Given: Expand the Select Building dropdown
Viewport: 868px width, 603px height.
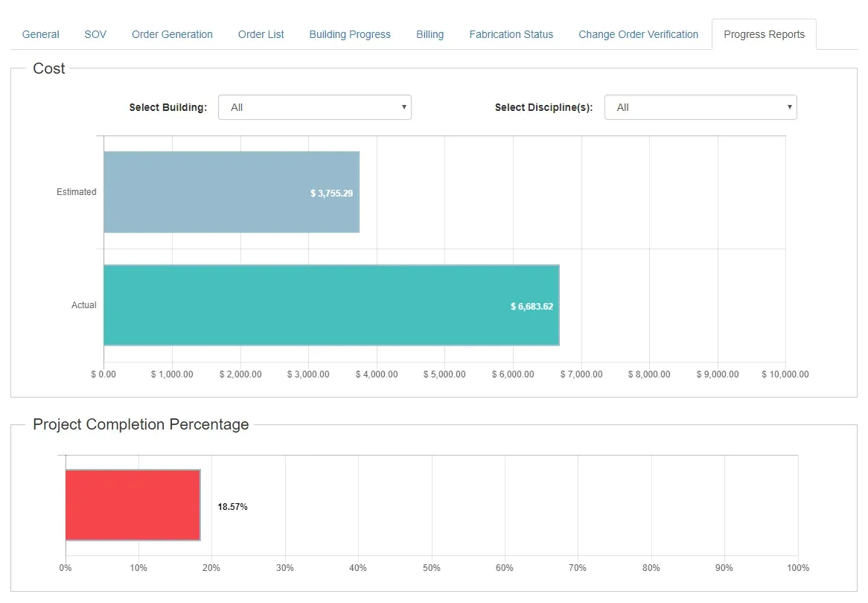Looking at the screenshot, I should [314, 107].
